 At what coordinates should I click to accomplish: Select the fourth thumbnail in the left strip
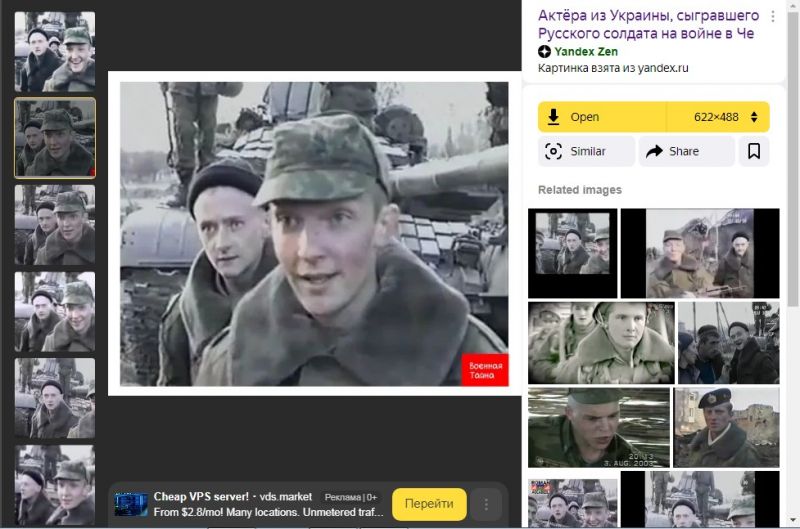point(55,311)
